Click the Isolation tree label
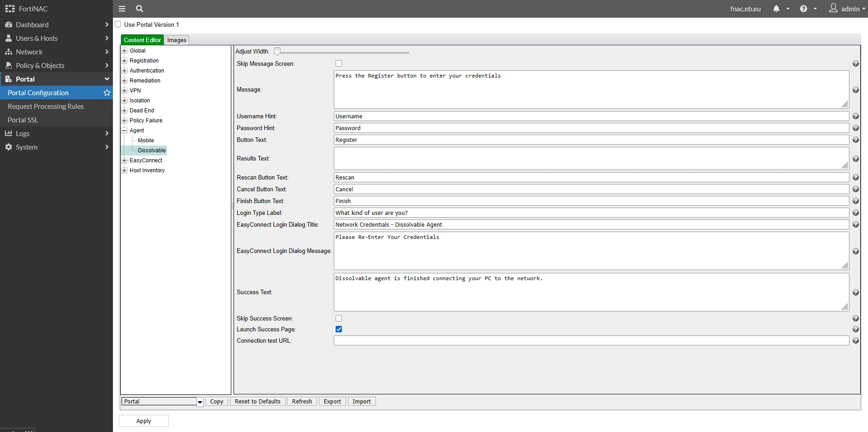Screen dimensions: 868x432 pyautogui.click(x=140, y=101)
